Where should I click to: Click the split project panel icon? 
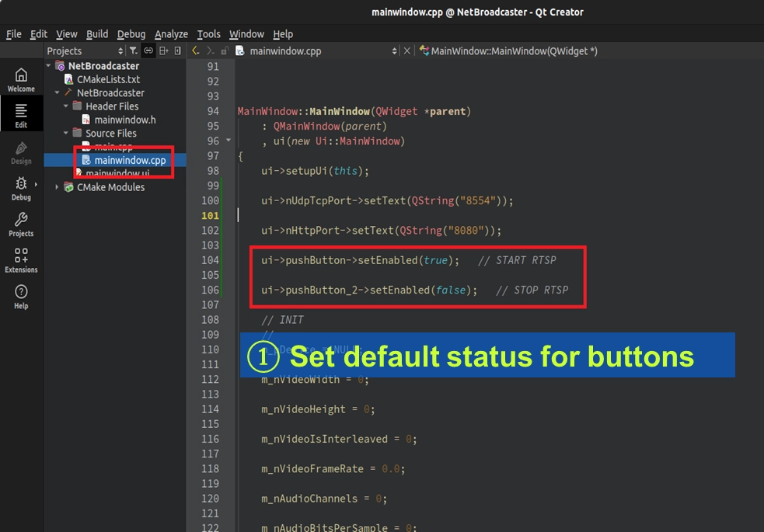[164, 50]
